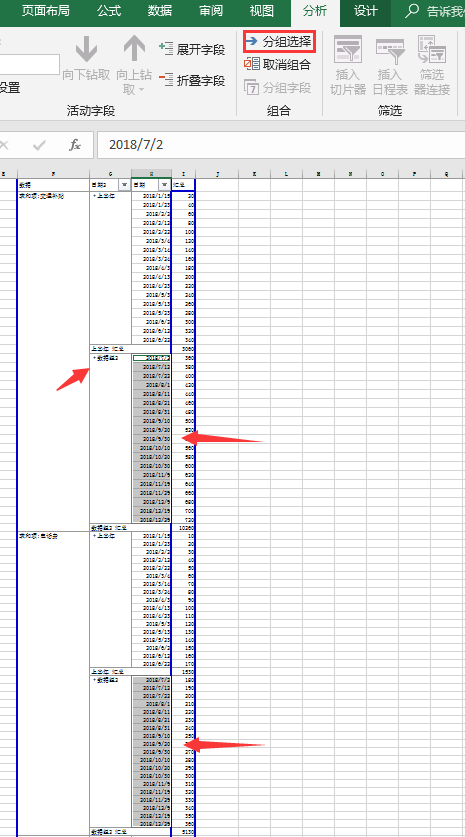Select column O header
The width and height of the screenshot is (465, 837).
(x=382, y=174)
